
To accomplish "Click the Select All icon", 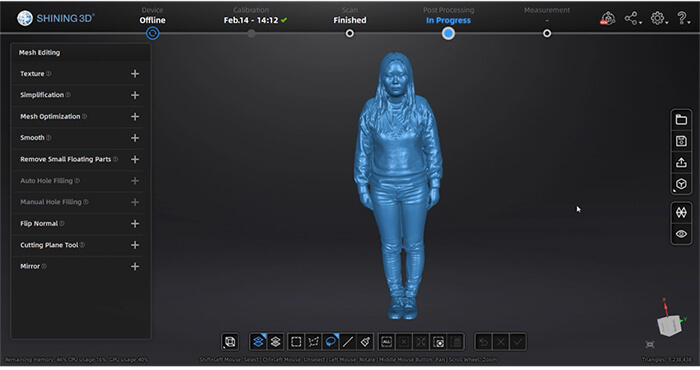I will tap(387, 342).
